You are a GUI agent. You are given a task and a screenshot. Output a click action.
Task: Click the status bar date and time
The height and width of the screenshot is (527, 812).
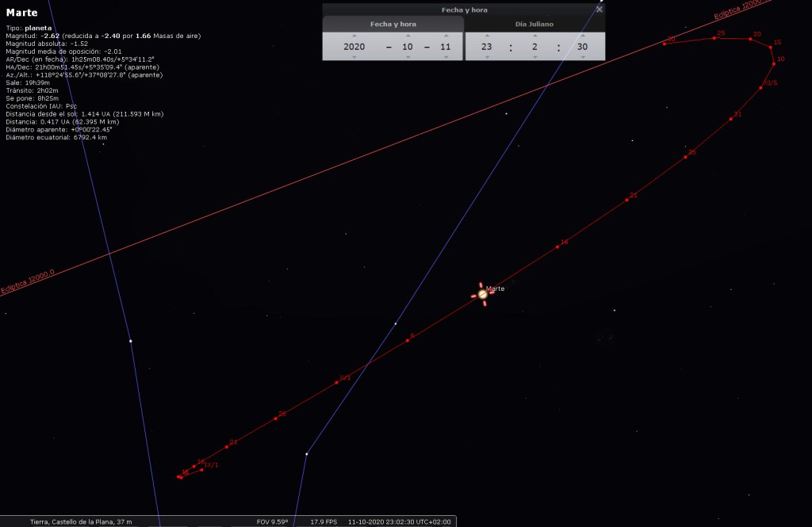(399, 521)
